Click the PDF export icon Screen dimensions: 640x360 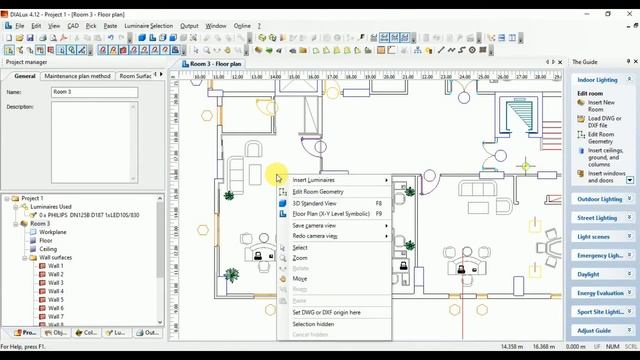63,38
